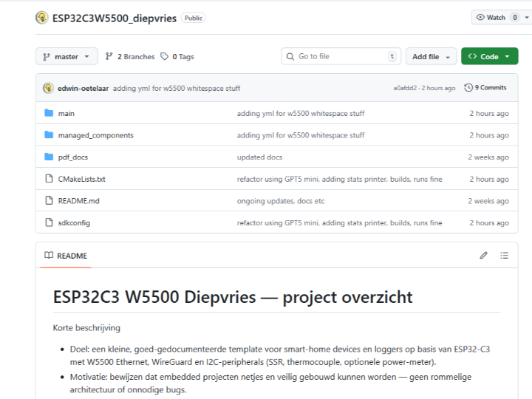This screenshot has height=399, width=532.
Task: Click edwin-oetelaar's commit author avatar
Action: pos(48,88)
